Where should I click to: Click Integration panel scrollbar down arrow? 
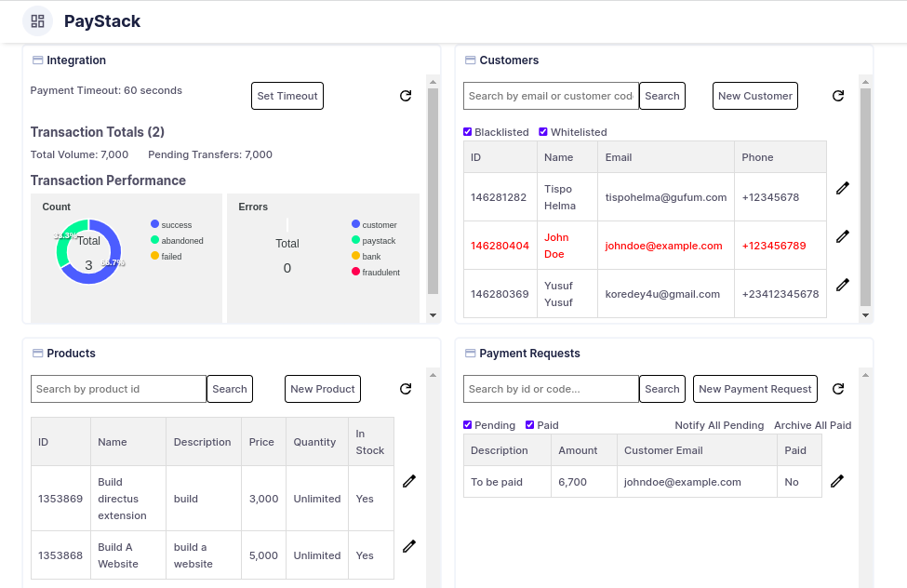click(x=433, y=315)
